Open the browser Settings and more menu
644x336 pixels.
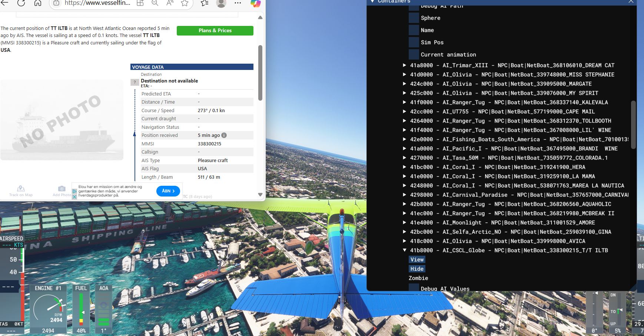point(238,3)
